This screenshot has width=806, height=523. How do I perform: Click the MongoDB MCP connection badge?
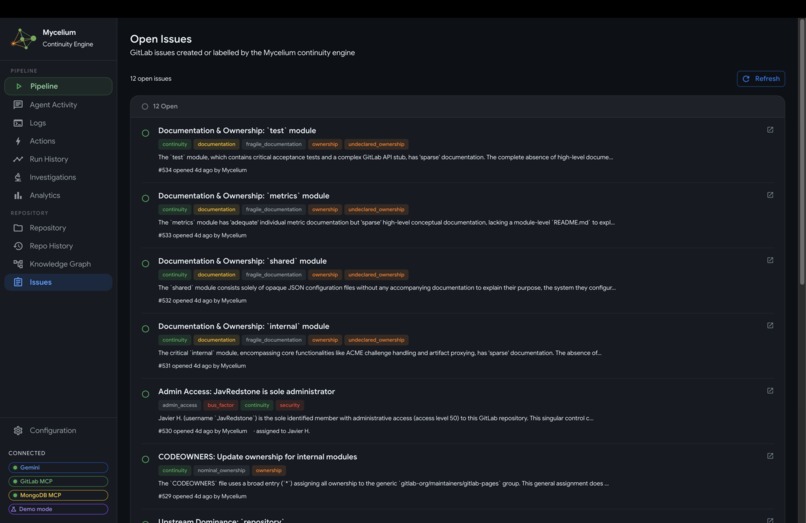coord(58,495)
